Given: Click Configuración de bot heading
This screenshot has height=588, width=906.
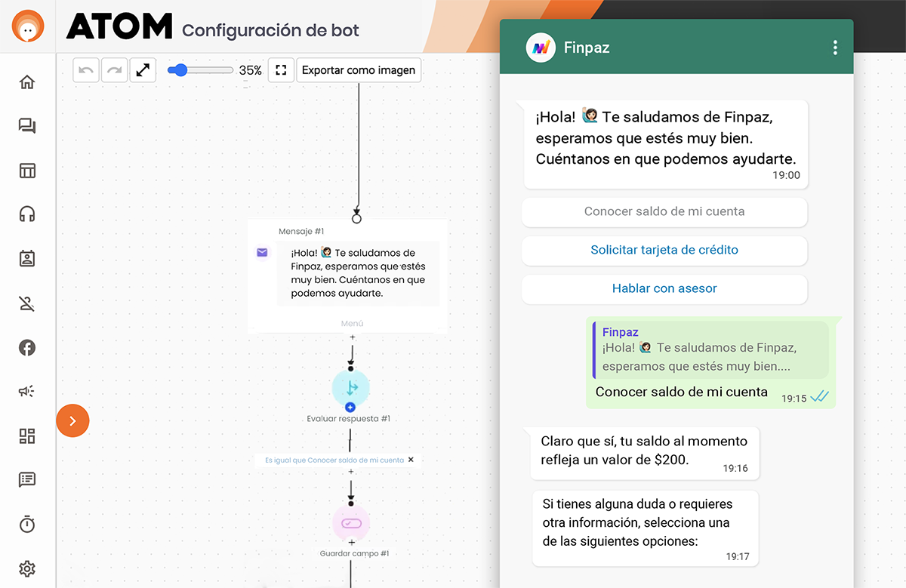Looking at the screenshot, I should [270, 31].
